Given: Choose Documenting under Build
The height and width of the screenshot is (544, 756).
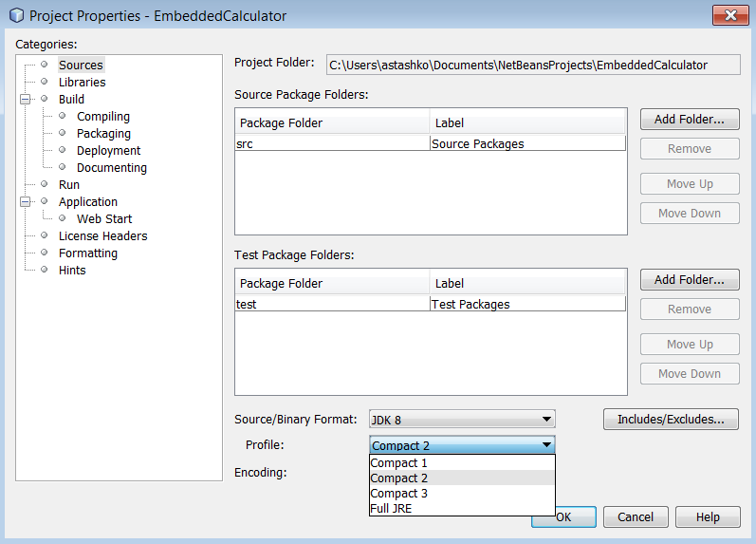Looking at the screenshot, I should (x=111, y=168).
